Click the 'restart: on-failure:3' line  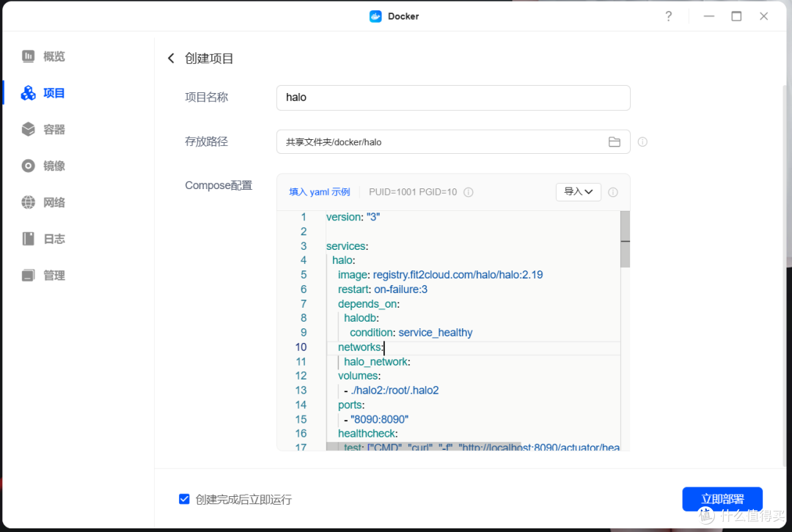382,289
